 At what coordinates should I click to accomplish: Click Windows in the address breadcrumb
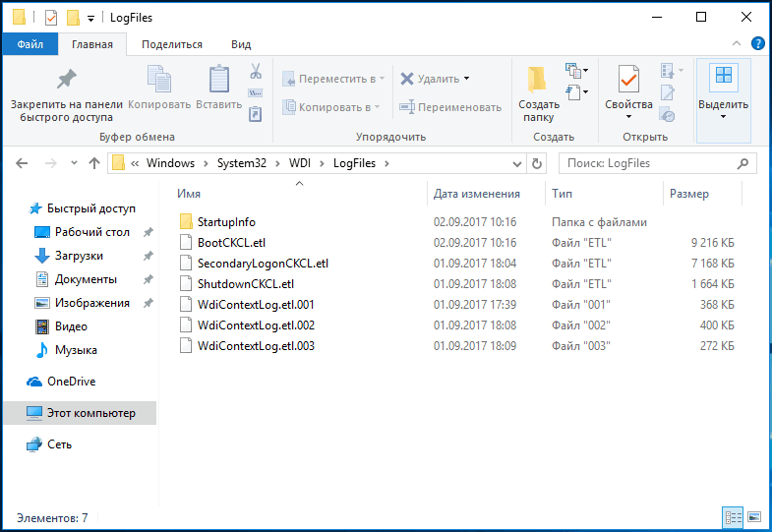170,163
